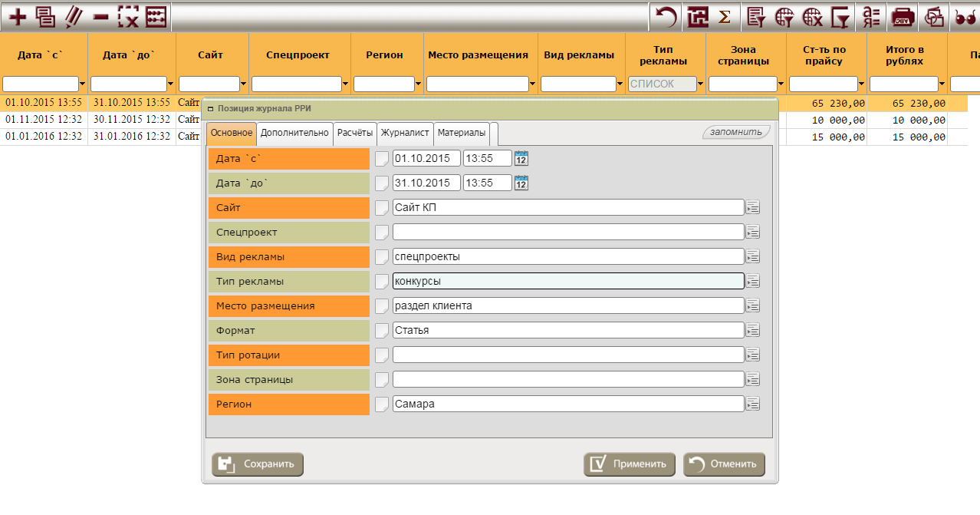Toggle the checkbox beside Тип рекламы
The width and height of the screenshot is (980, 515).
point(382,281)
